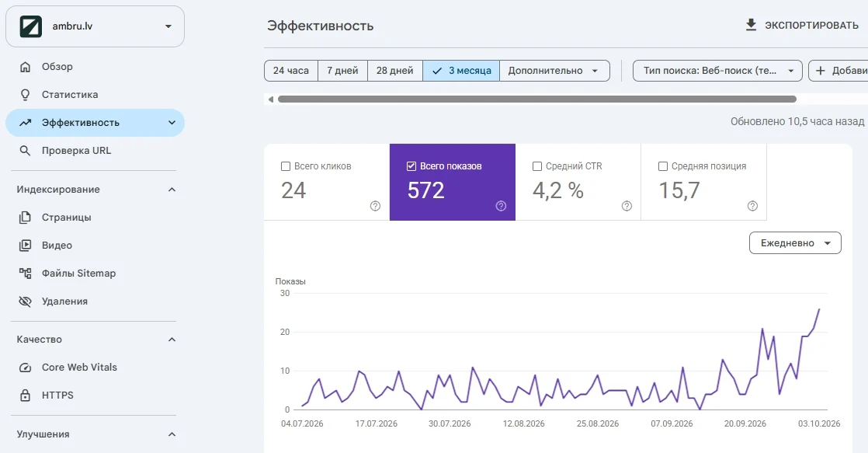868x453 pixels.
Task: Click the Добавить filter button
Action: tap(838, 71)
